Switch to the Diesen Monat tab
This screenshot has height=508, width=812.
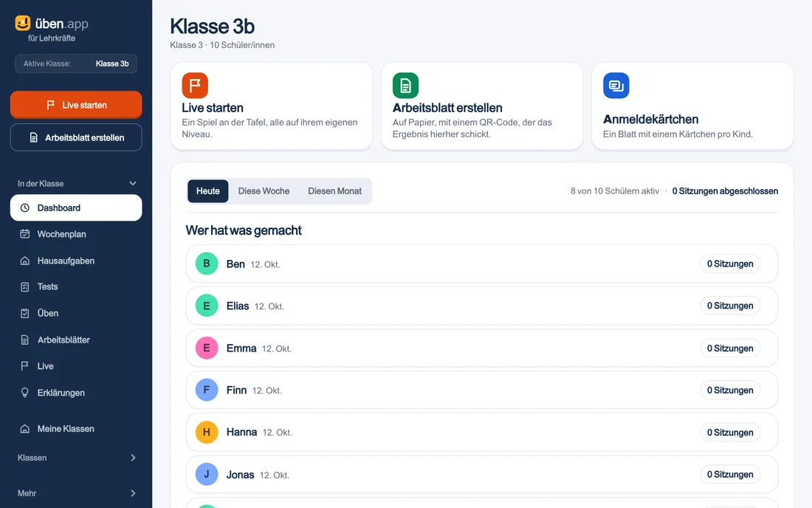(x=334, y=191)
